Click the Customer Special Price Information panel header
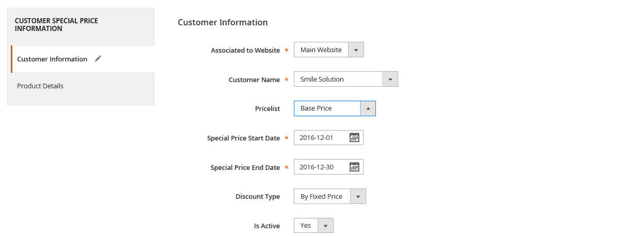Screen dimensions: 644x236 tap(81, 25)
